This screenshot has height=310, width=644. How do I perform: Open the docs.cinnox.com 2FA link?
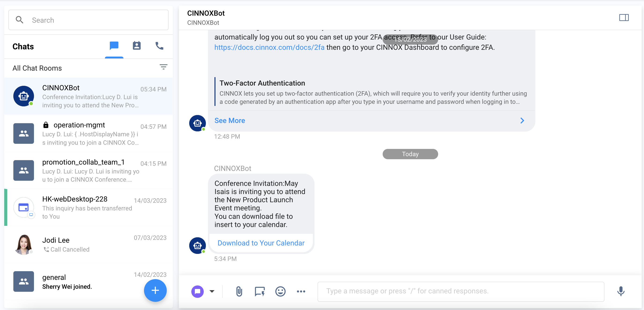tap(269, 47)
